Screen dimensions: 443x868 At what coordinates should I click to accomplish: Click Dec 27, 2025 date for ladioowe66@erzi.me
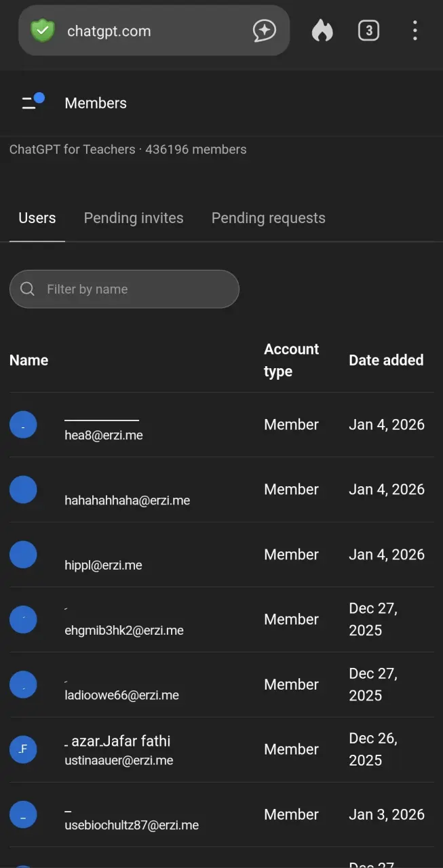point(374,684)
